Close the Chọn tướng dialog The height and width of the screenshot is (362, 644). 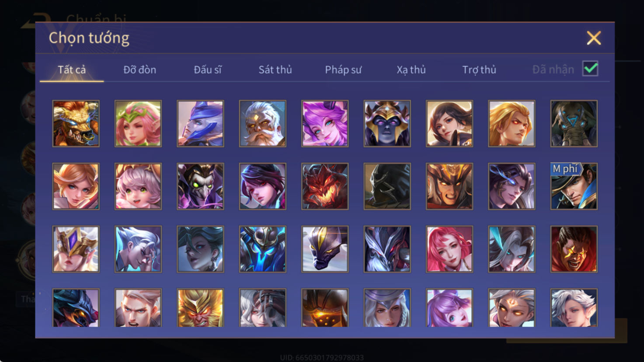594,38
